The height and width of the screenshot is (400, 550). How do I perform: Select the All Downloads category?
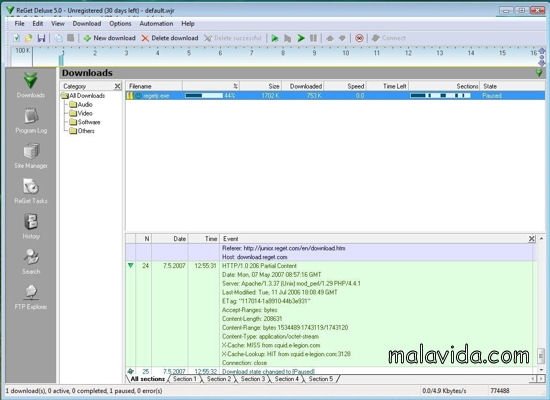point(83,95)
